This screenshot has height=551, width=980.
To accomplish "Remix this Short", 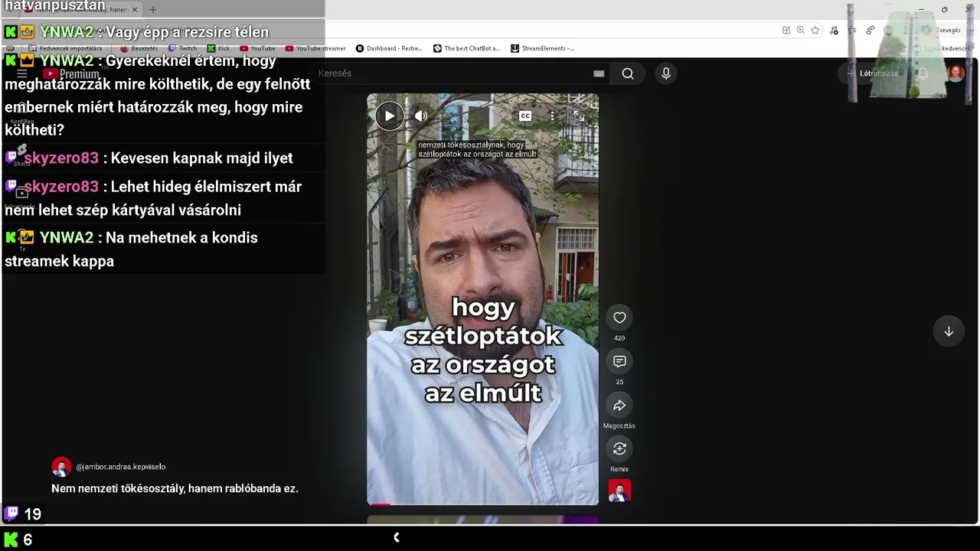I will click(619, 448).
